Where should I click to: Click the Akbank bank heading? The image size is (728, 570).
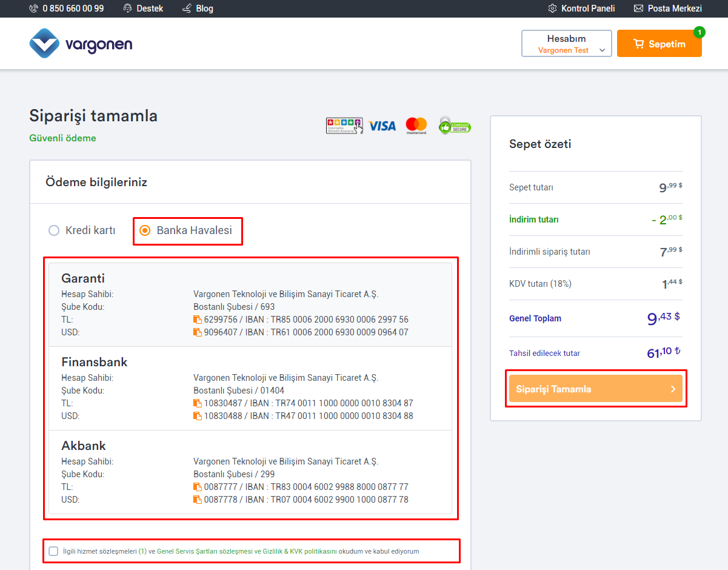84,446
